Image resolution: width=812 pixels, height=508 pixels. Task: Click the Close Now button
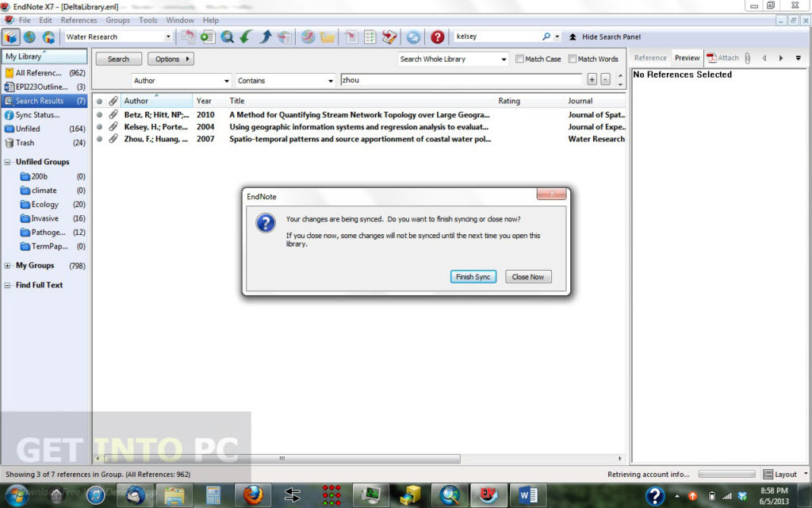click(x=527, y=277)
